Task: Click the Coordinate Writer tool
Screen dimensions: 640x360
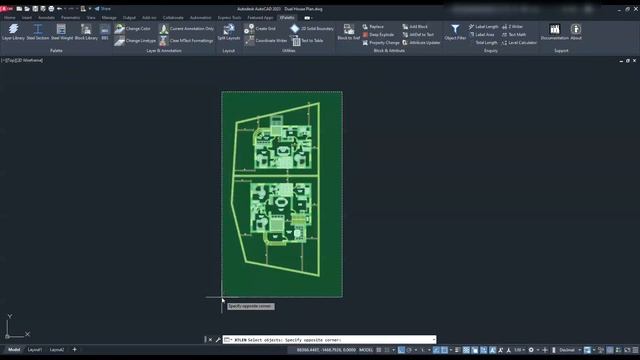Action: [x=266, y=41]
